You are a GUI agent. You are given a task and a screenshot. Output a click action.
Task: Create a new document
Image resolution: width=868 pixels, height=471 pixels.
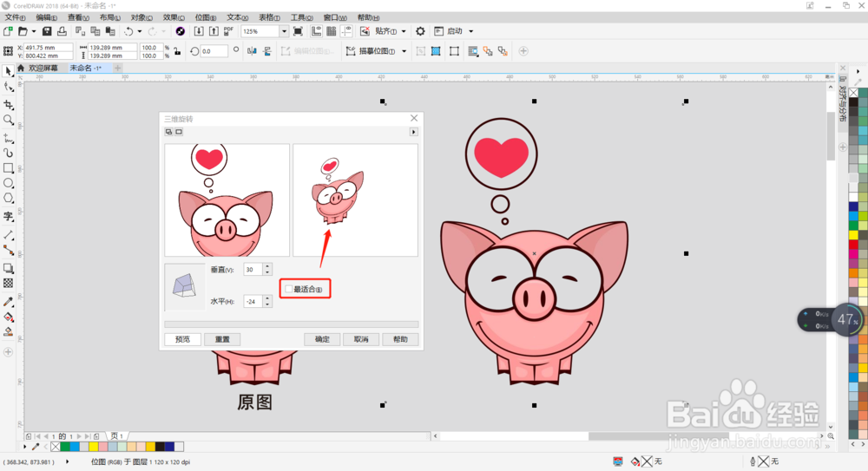(x=9, y=31)
